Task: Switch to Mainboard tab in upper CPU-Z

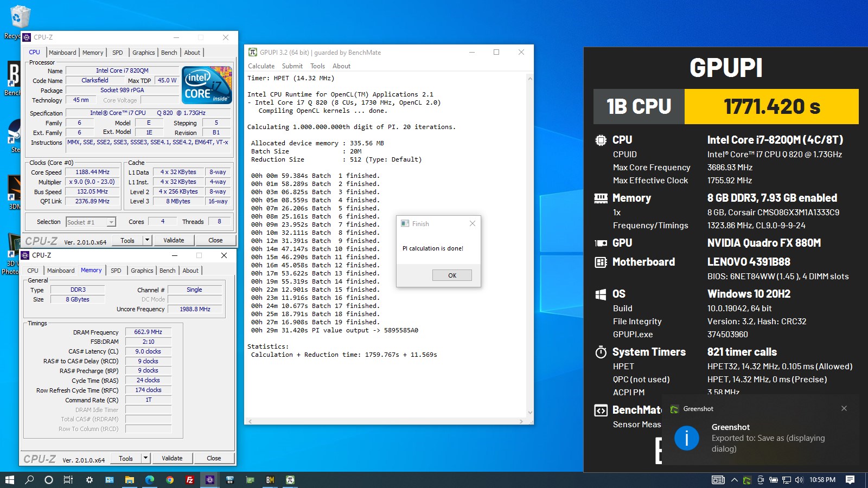Action: click(x=62, y=53)
